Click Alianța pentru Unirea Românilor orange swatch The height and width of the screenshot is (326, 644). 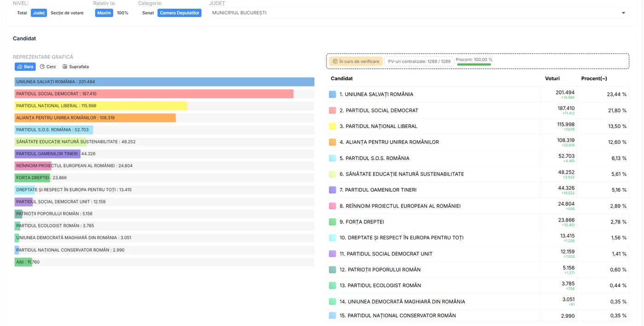click(333, 142)
